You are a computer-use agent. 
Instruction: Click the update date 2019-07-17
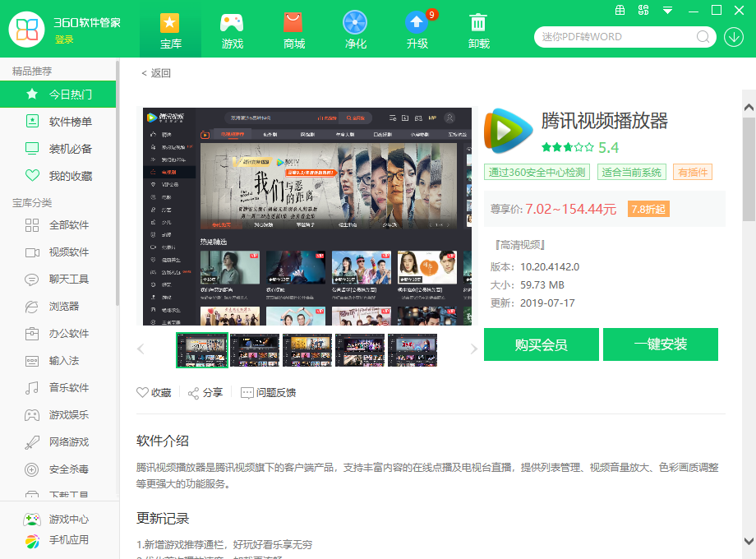pyautogui.click(x=547, y=303)
